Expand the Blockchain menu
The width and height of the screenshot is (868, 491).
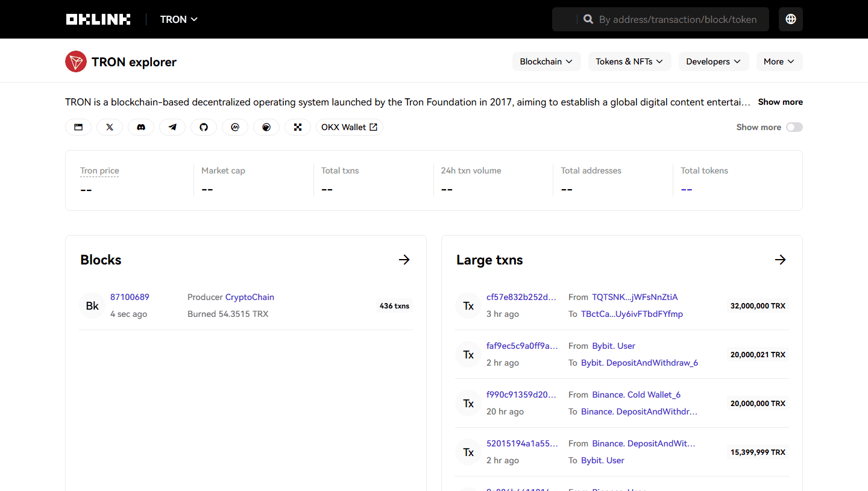click(547, 61)
